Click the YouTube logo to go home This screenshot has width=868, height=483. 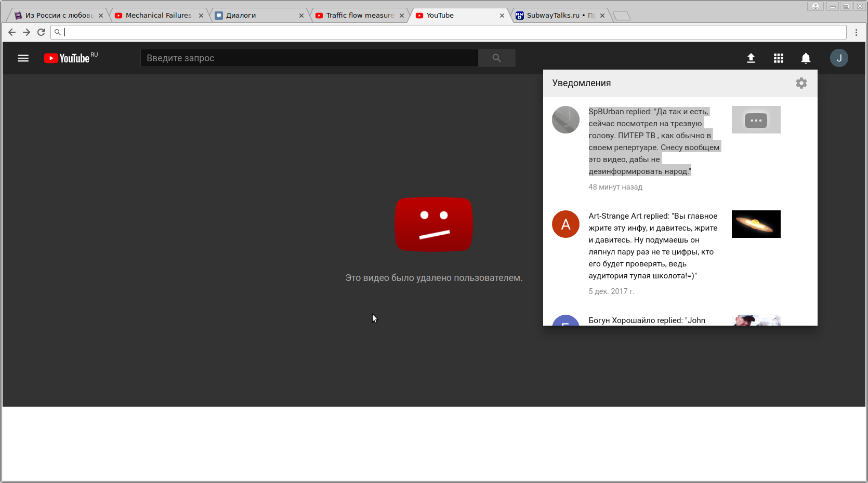pos(67,58)
